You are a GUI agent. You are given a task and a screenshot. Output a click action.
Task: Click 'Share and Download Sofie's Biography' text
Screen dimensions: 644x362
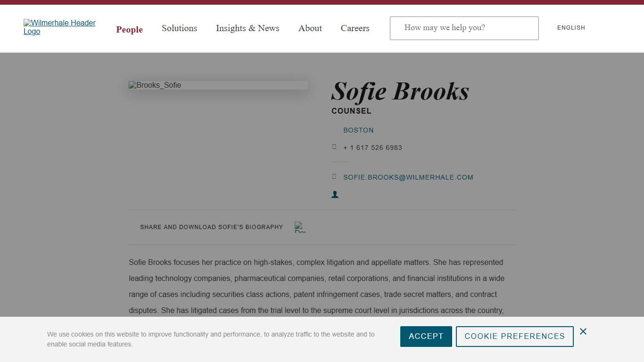click(x=211, y=227)
